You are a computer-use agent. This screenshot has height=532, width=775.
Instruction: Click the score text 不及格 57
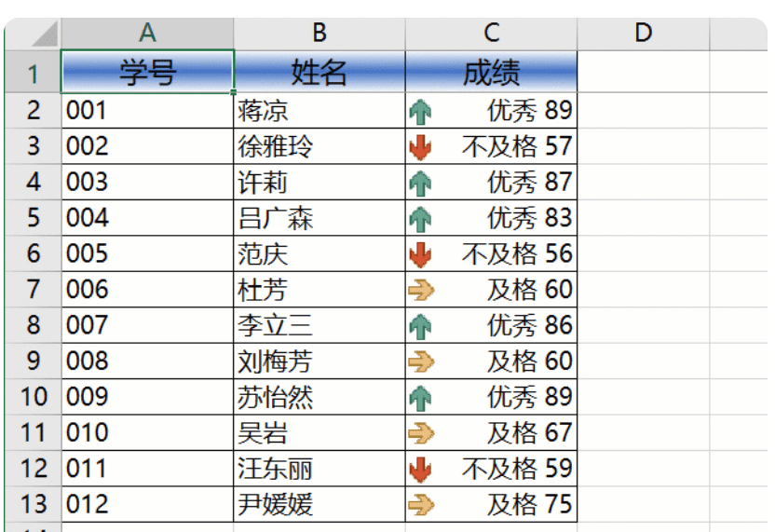point(516,146)
